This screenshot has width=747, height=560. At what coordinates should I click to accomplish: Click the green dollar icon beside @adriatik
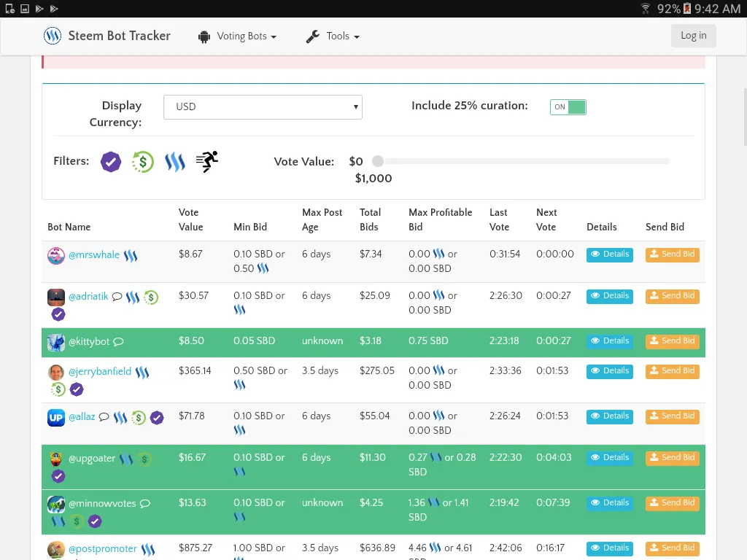151,297
